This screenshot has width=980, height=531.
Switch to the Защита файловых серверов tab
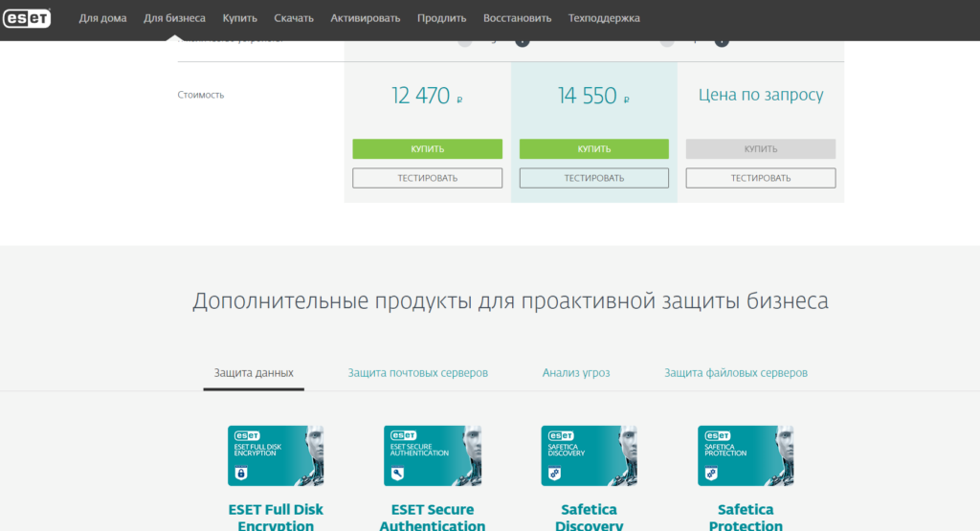[x=736, y=373]
